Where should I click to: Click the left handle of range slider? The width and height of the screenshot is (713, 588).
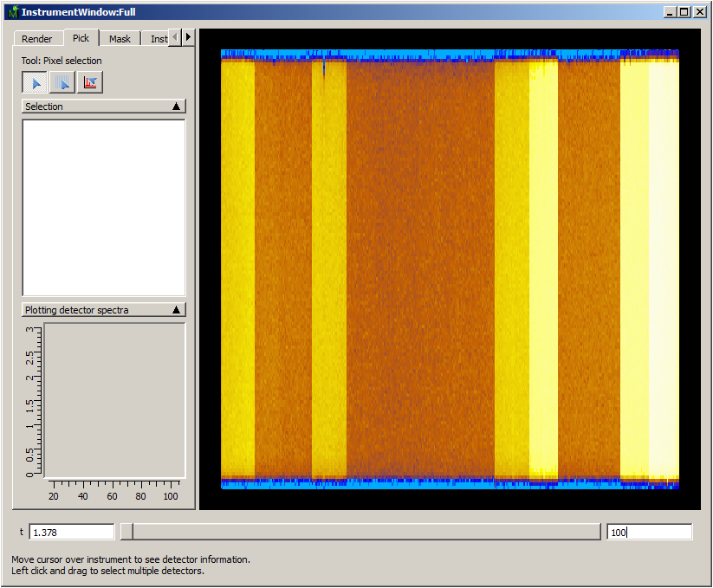coord(126,532)
